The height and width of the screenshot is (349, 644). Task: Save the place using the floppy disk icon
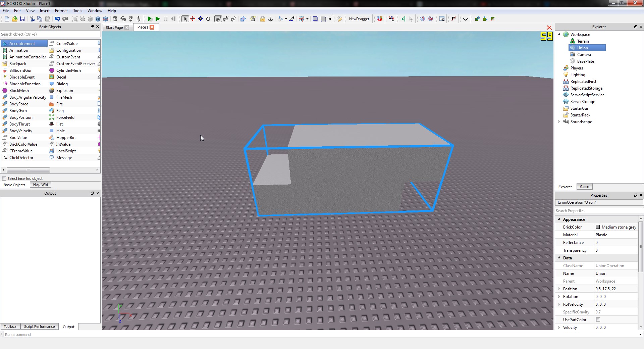click(x=22, y=19)
